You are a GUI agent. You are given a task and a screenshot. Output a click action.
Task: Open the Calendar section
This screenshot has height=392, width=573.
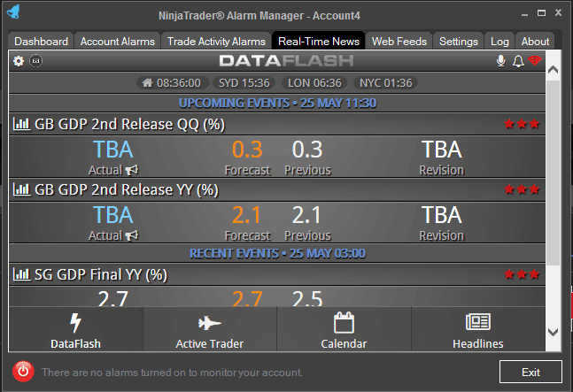pos(344,329)
